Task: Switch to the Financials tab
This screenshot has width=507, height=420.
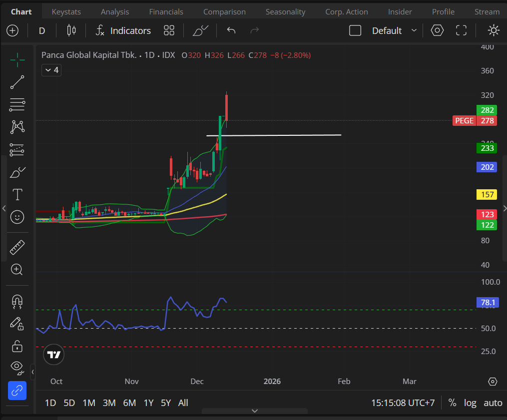Action: point(166,11)
